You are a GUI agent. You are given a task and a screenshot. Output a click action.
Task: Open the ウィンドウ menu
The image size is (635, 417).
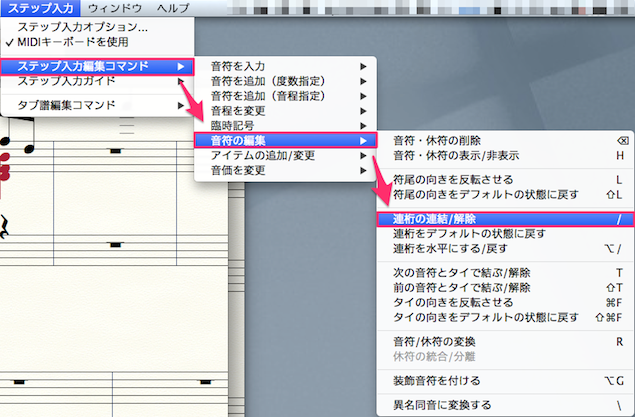(115, 8)
